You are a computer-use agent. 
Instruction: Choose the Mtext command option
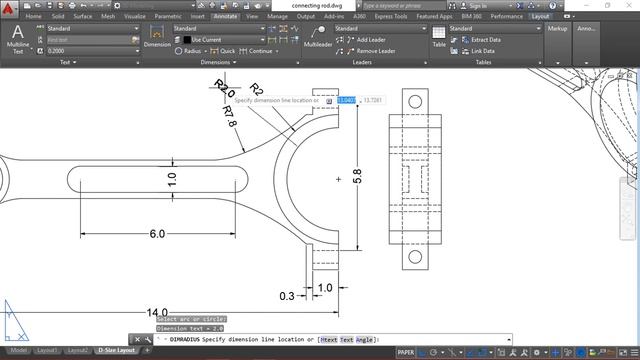click(329, 339)
